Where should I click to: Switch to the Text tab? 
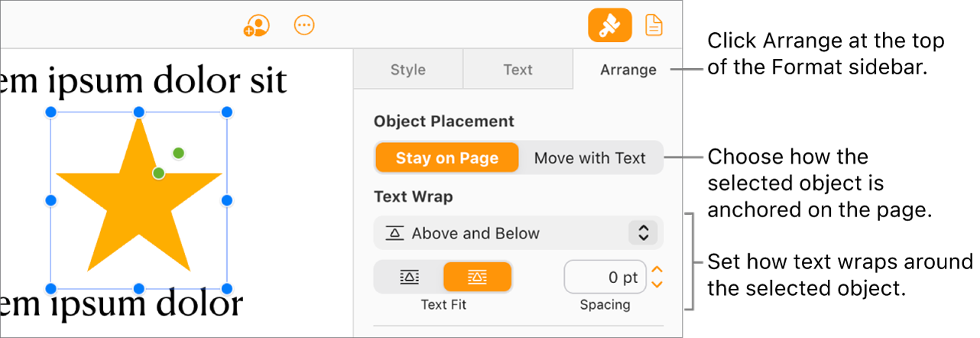pos(518,70)
